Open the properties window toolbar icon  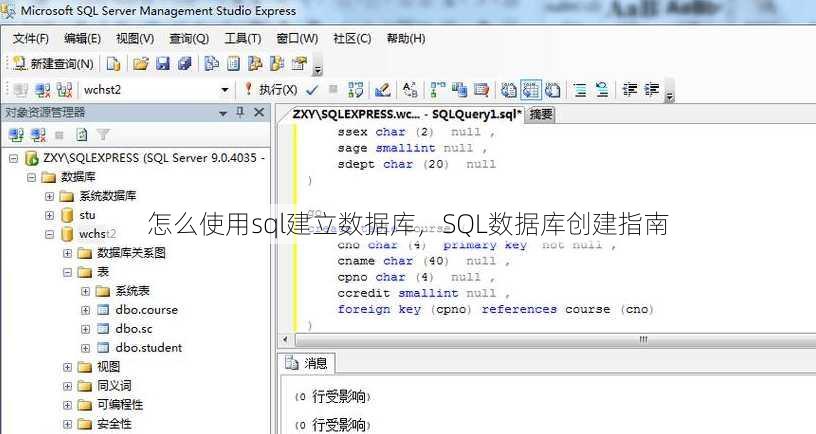click(x=299, y=63)
